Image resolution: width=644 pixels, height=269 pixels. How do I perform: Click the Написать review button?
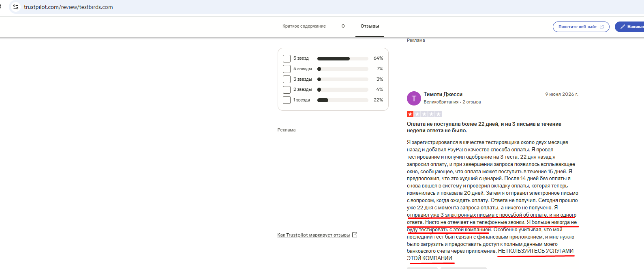(x=629, y=27)
